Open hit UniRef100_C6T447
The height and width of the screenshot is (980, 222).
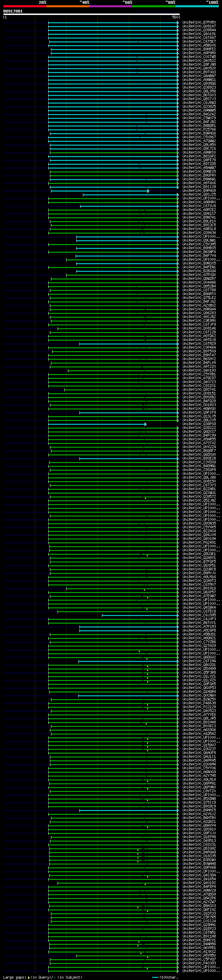(x=199, y=38)
